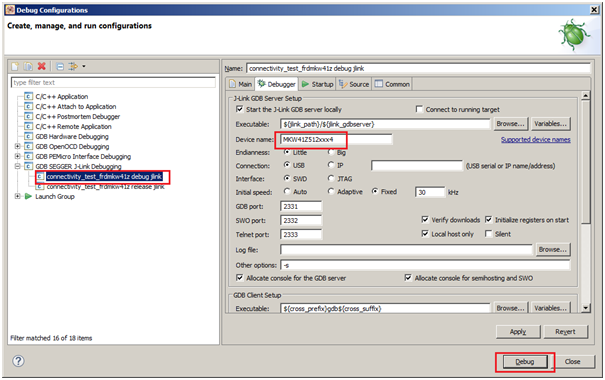This screenshot has height=380, width=605.
Task: Delete selected configuration with red X icon
Action: click(42, 66)
